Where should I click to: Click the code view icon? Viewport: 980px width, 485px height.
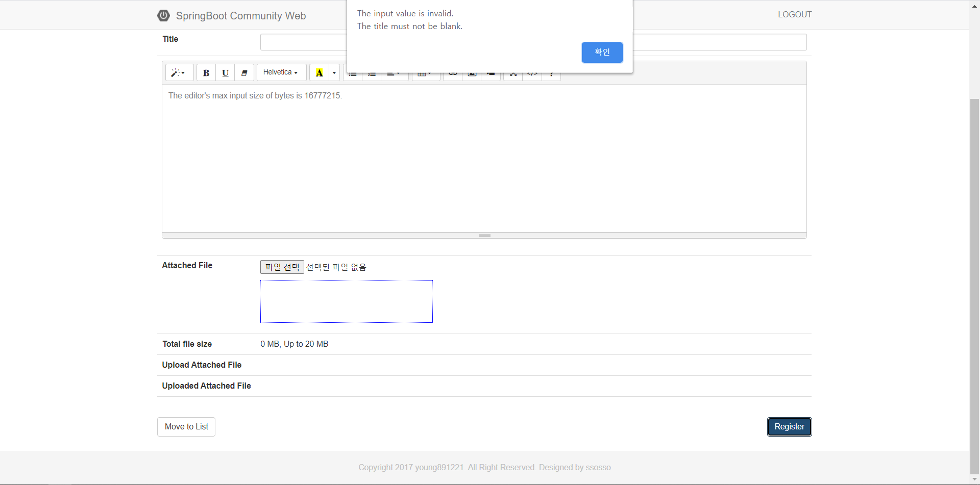[532, 75]
